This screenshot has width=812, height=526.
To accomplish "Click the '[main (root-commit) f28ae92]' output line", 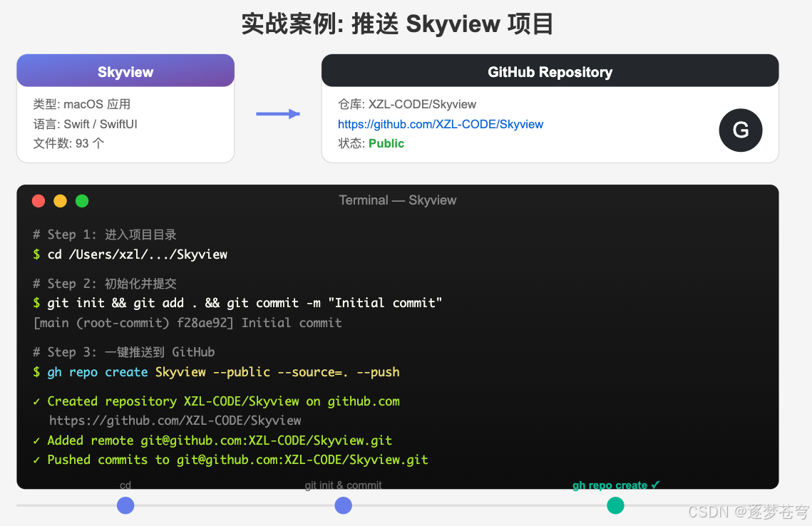I will pyautogui.click(x=187, y=323).
